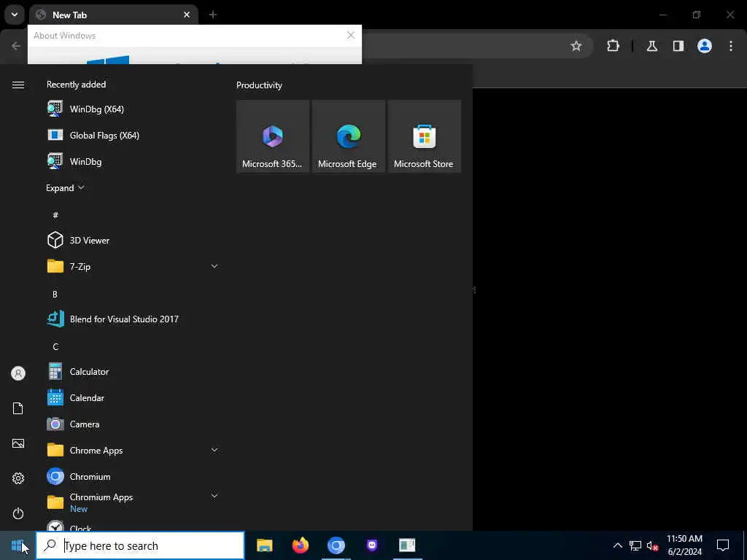Open the Microsoft Store tile

coord(425,136)
